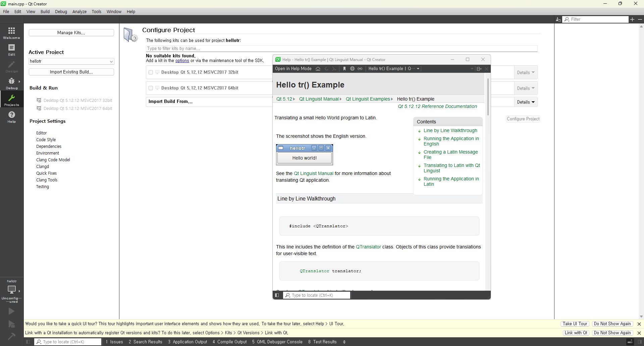Expand Details for 32bit kit
The height and width of the screenshot is (346, 644).
point(526,72)
